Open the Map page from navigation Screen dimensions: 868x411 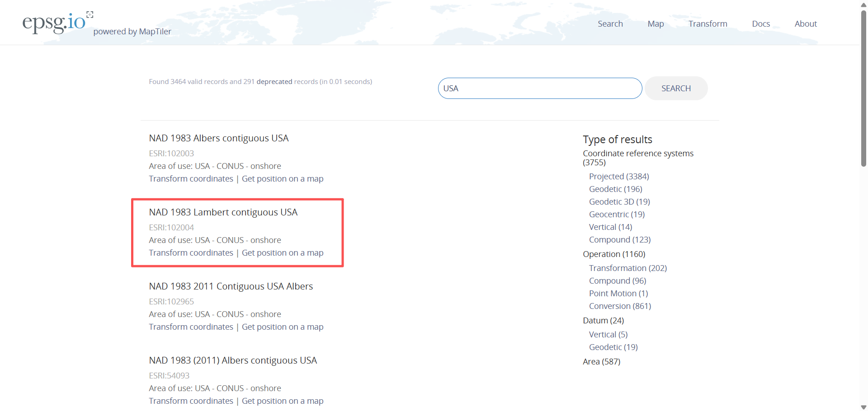655,24
